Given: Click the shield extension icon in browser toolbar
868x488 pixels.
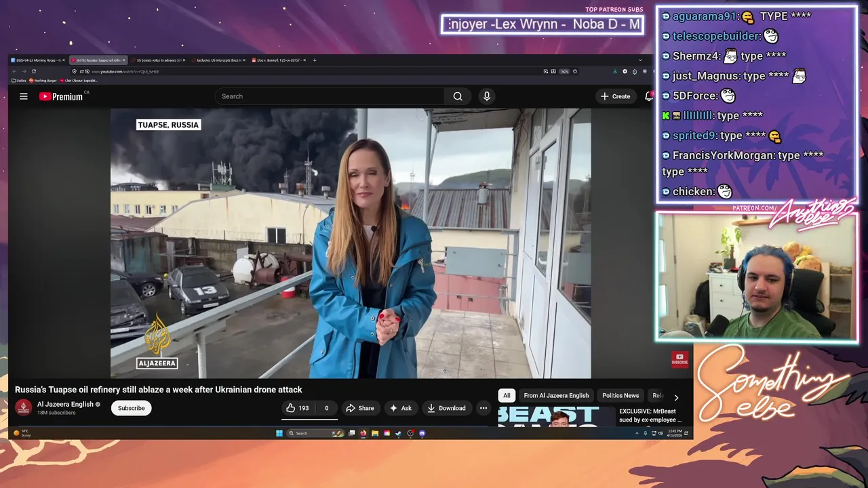Looking at the screenshot, I should [645, 71].
